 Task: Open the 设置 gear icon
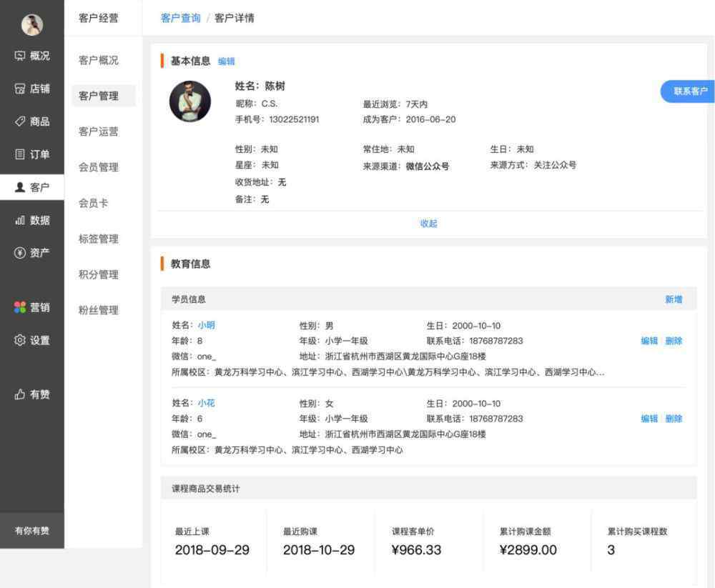(x=19, y=340)
